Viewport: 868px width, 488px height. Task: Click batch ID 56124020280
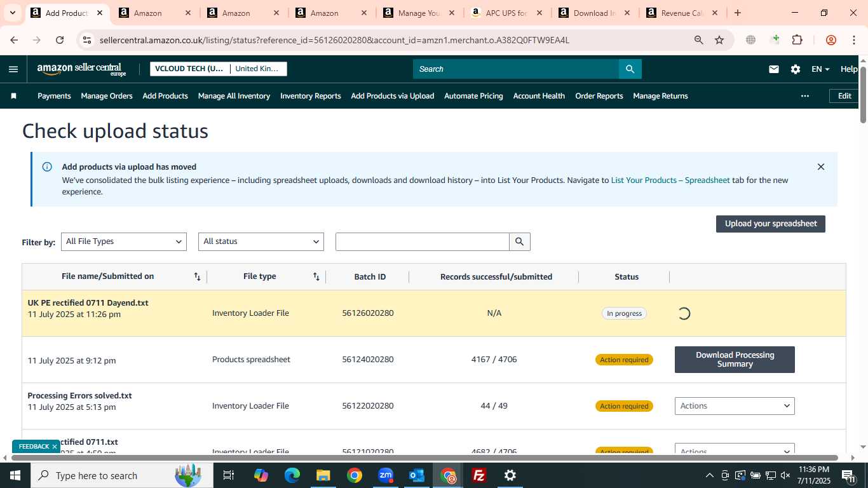(x=368, y=360)
